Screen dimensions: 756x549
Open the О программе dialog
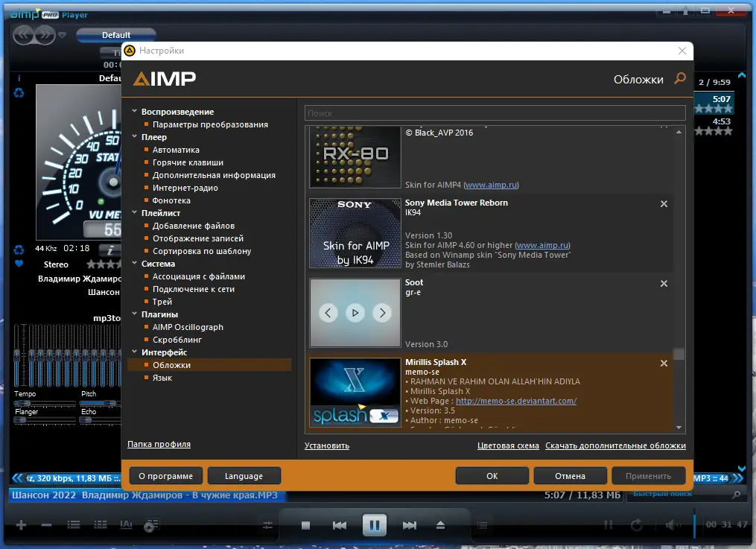pos(166,476)
